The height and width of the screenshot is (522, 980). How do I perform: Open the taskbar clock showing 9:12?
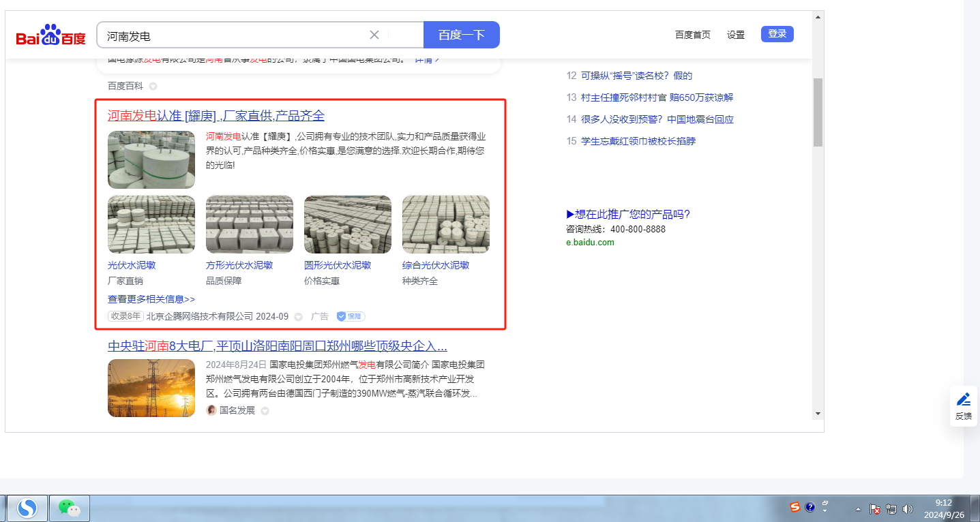(944, 508)
